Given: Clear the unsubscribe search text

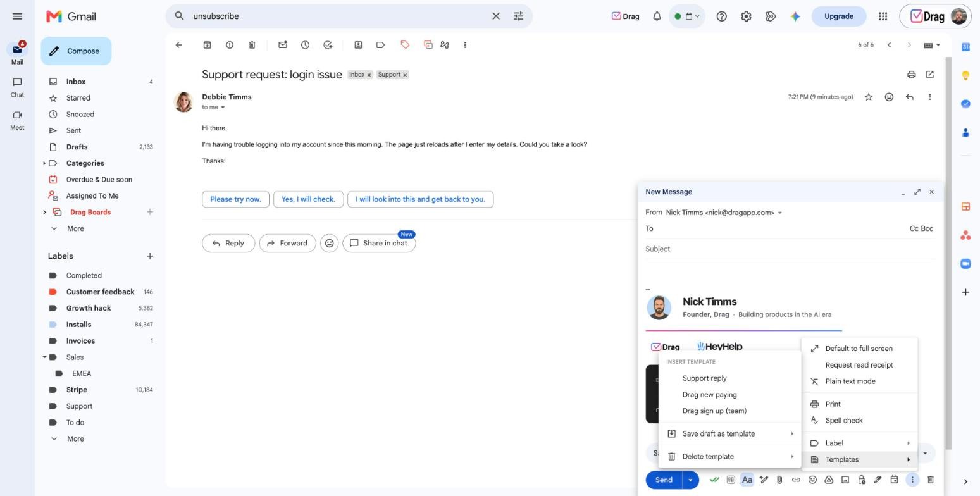Looking at the screenshot, I should click(496, 16).
